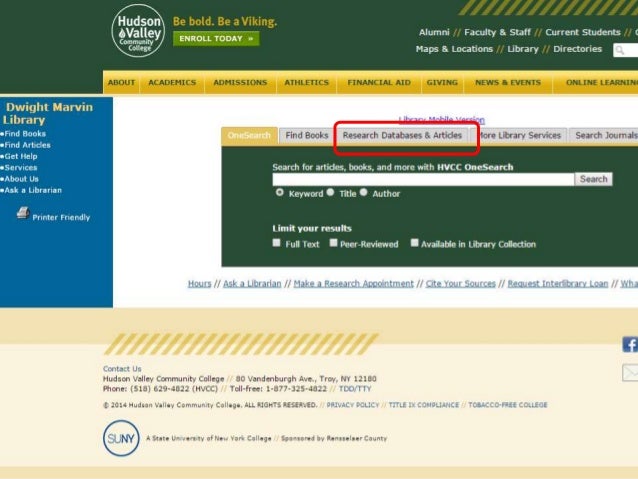Viewport: 638px width, 479px height.
Task: Click the magnifier icon in the header search box
Action: [x=620, y=50]
